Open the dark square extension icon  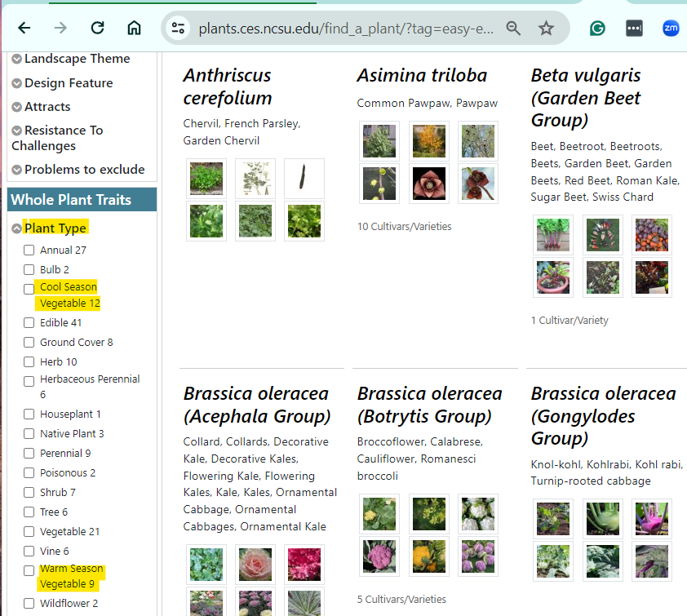[x=634, y=29]
